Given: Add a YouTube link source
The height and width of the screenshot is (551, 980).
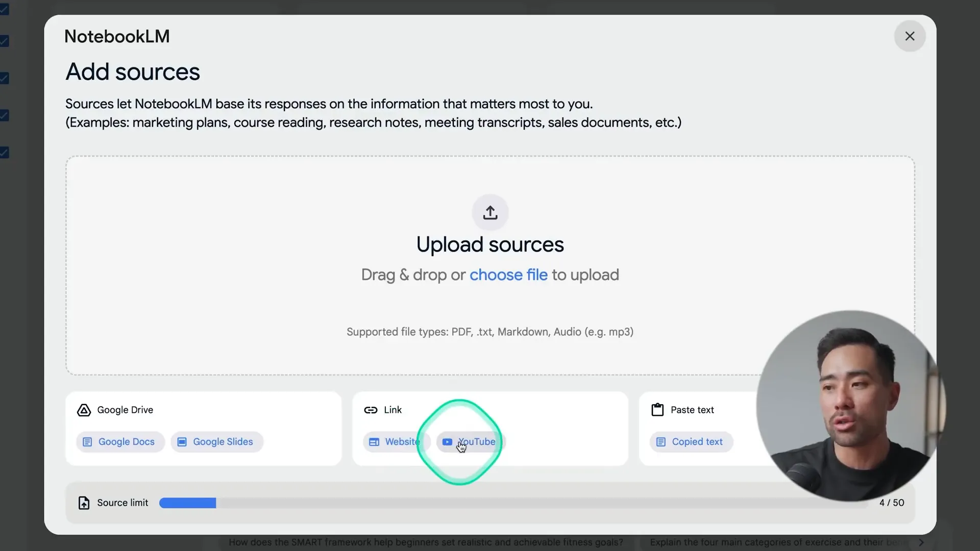Looking at the screenshot, I should click(x=470, y=442).
